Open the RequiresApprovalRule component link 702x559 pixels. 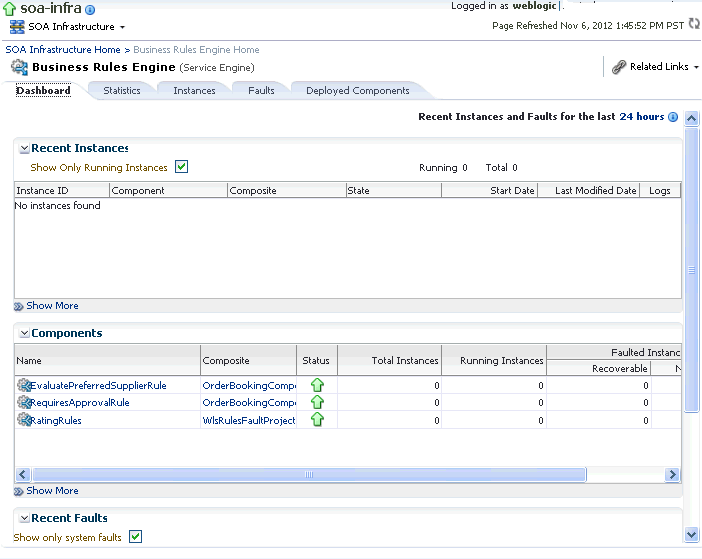[x=80, y=402]
